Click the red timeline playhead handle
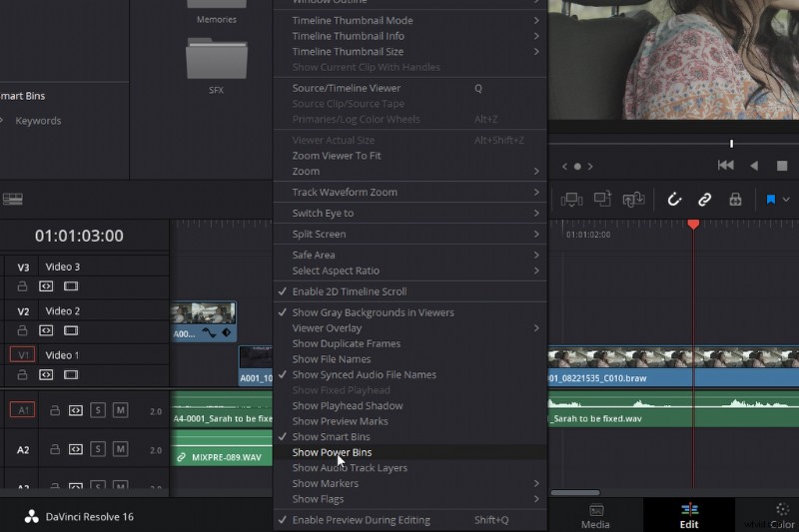The image size is (799, 532). pos(693,224)
